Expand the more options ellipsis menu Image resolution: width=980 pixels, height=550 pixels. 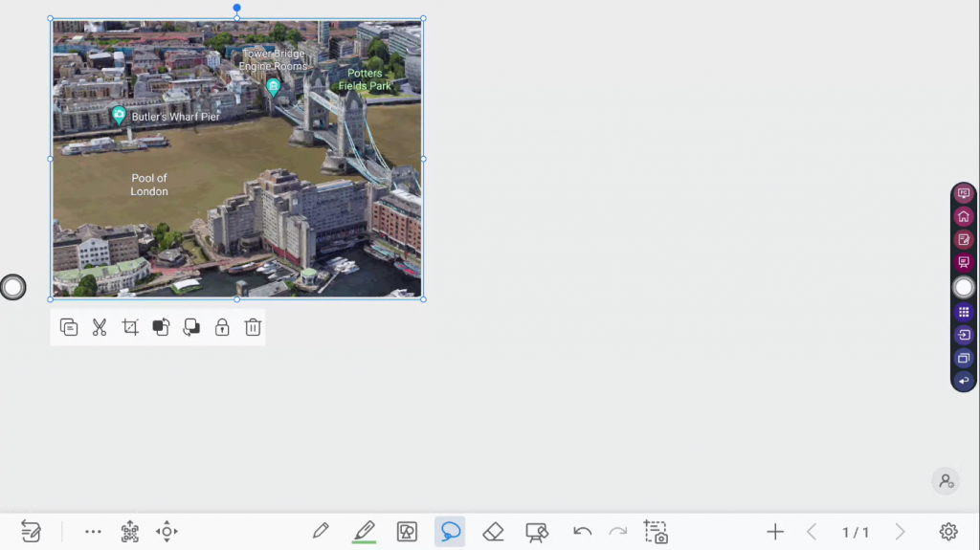click(x=93, y=532)
